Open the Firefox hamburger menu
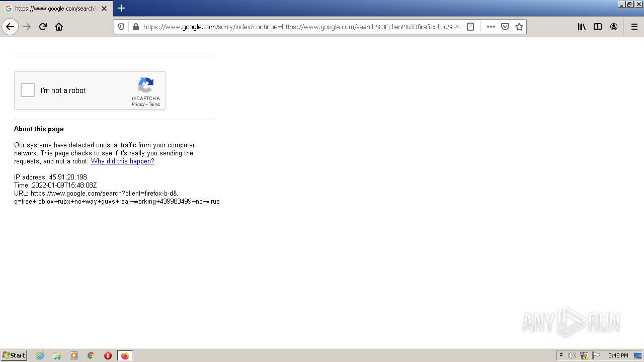The image size is (644, 362). click(634, 27)
